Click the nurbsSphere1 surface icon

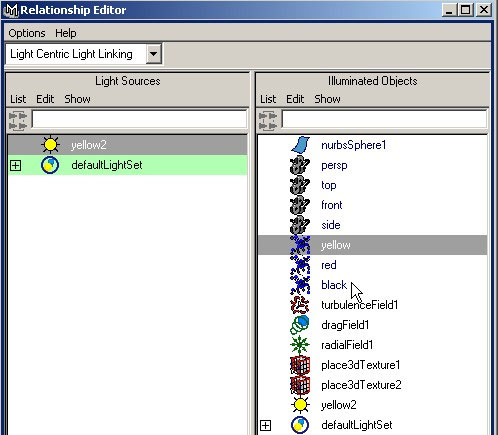(x=300, y=145)
